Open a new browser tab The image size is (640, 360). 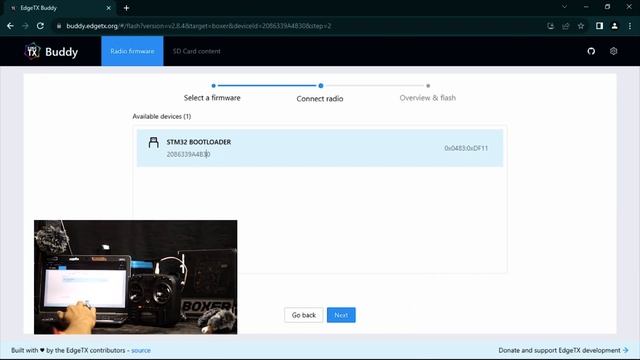click(127, 8)
